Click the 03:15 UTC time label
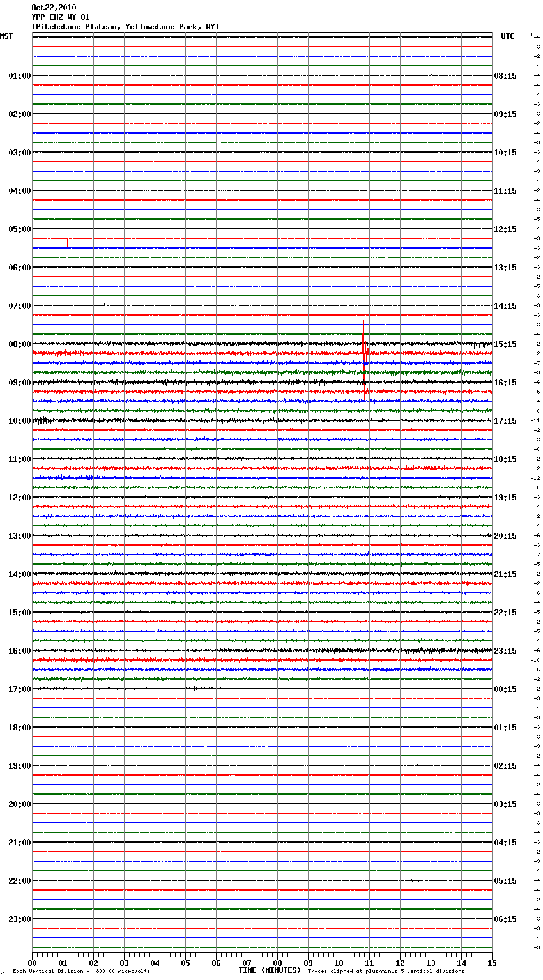Screen dimensions: 543x980 coord(505,804)
